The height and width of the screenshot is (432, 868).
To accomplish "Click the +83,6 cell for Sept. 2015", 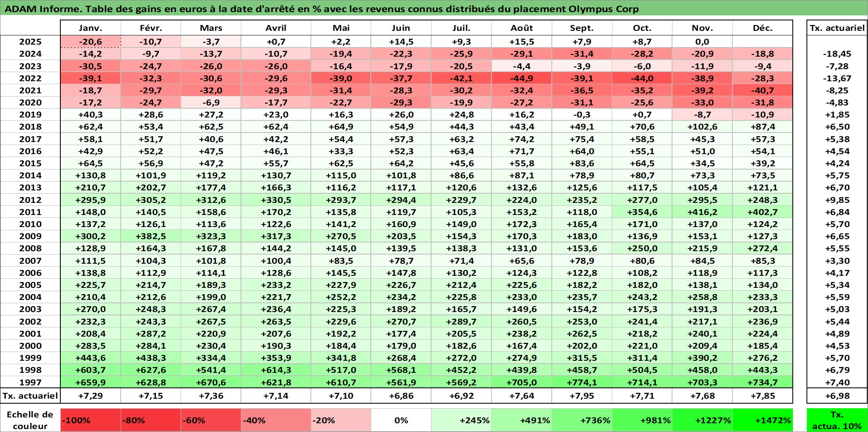I will click(x=582, y=163).
